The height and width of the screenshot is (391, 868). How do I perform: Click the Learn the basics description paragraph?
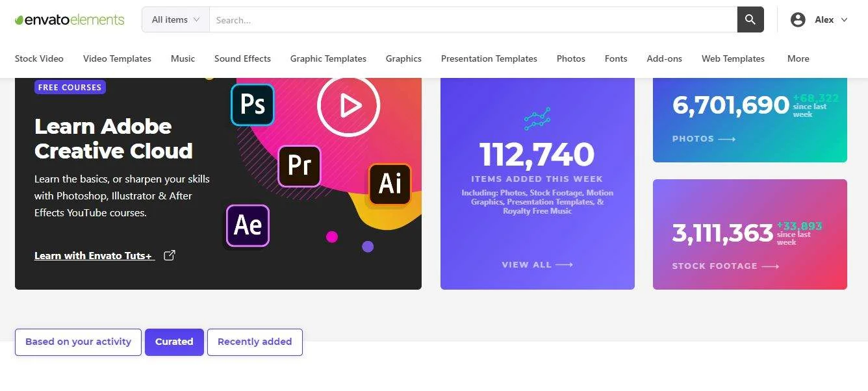pyautogui.click(x=122, y=195)
